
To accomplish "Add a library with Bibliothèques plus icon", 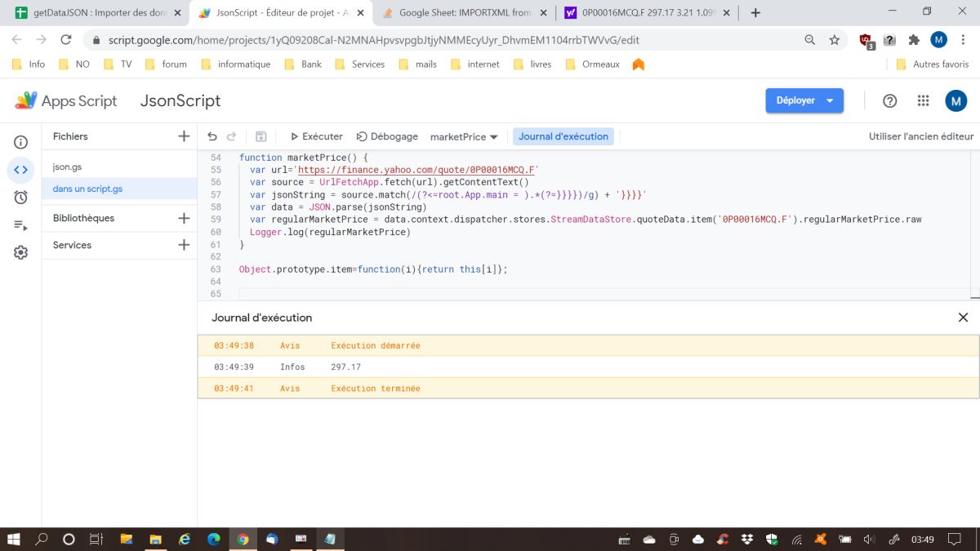I will click(184, 218).
